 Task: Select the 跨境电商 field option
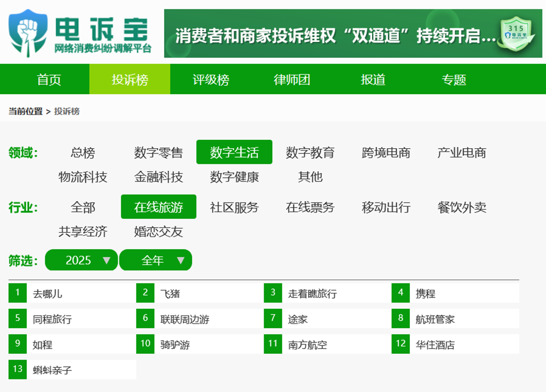tap(386, 152)
